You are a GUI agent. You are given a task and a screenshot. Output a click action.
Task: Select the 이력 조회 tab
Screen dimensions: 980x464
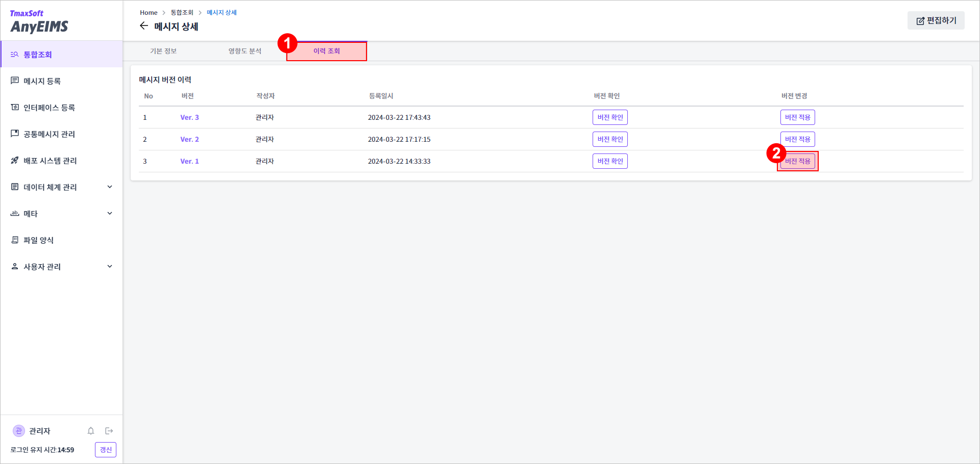tap(327, 51)
